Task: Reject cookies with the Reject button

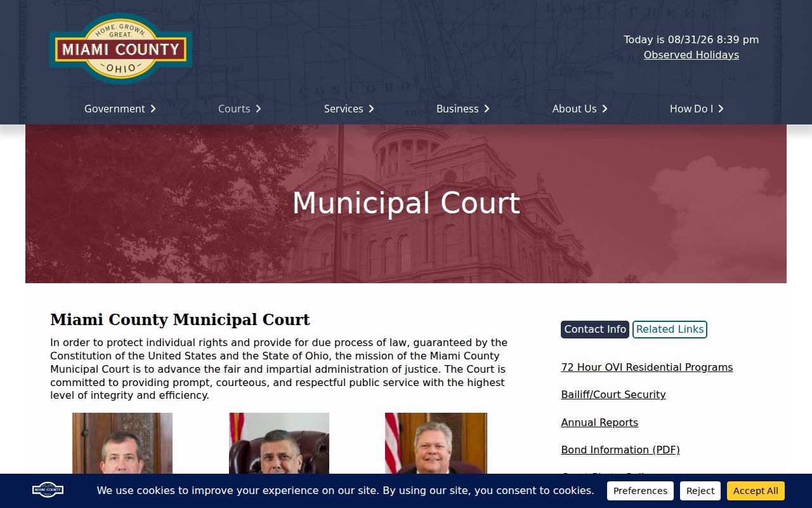Action: 700,491
